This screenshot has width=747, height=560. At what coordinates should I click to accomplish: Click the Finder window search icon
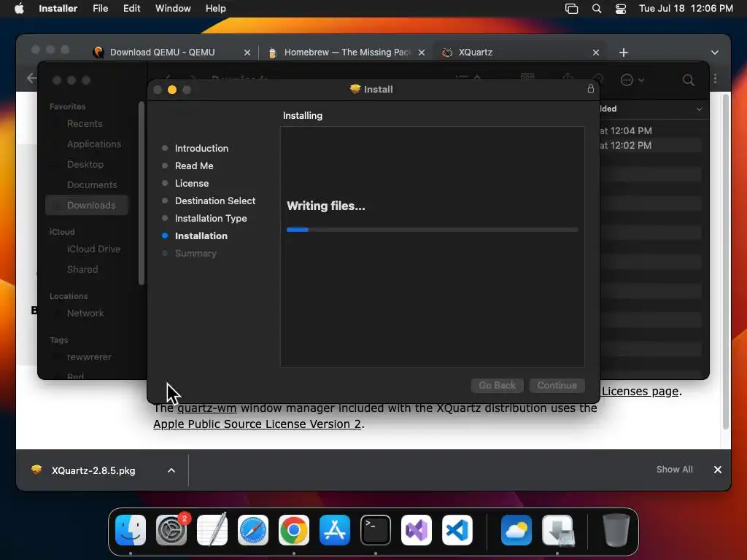(x=689, y=80)
